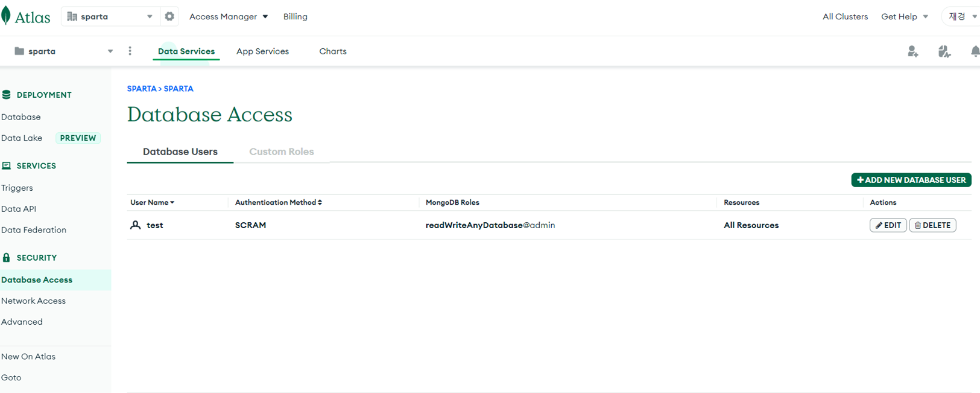Click the Deployment section stack icon

click(x=6, y=95)
